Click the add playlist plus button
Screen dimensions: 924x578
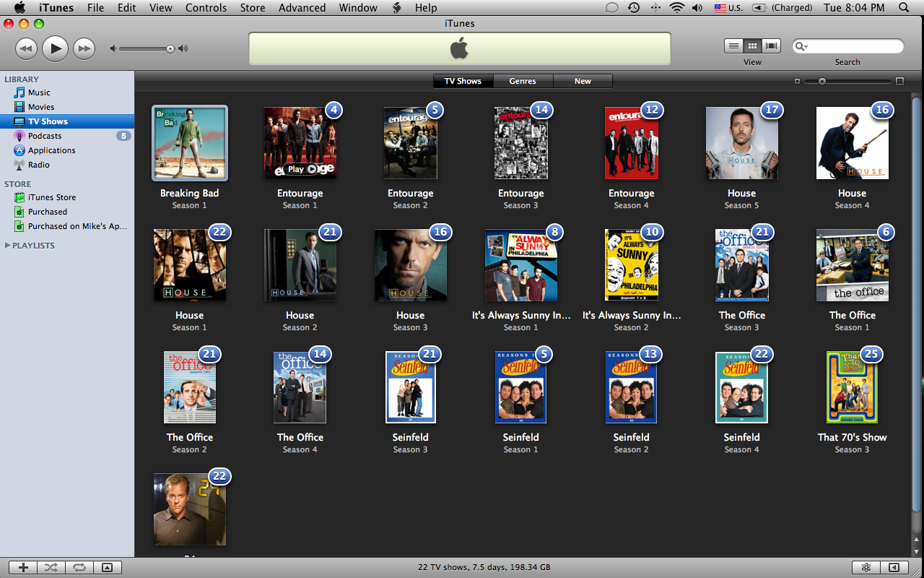(x=23, y=568)
